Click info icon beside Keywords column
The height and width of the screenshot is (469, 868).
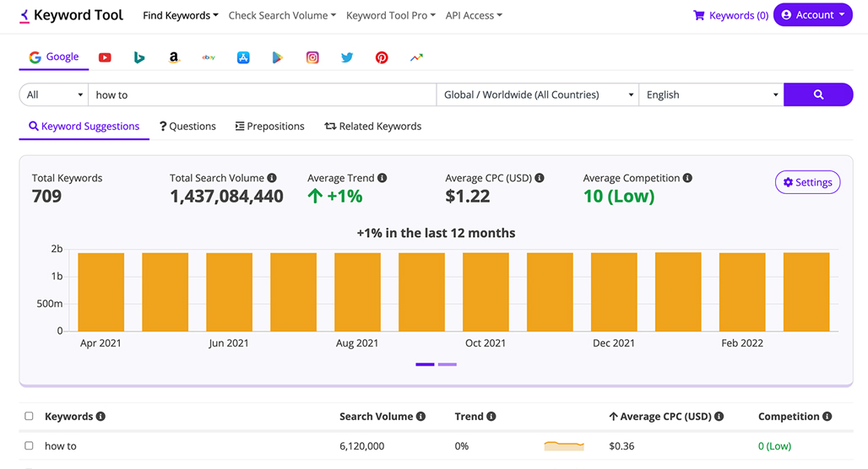[100, 417]
